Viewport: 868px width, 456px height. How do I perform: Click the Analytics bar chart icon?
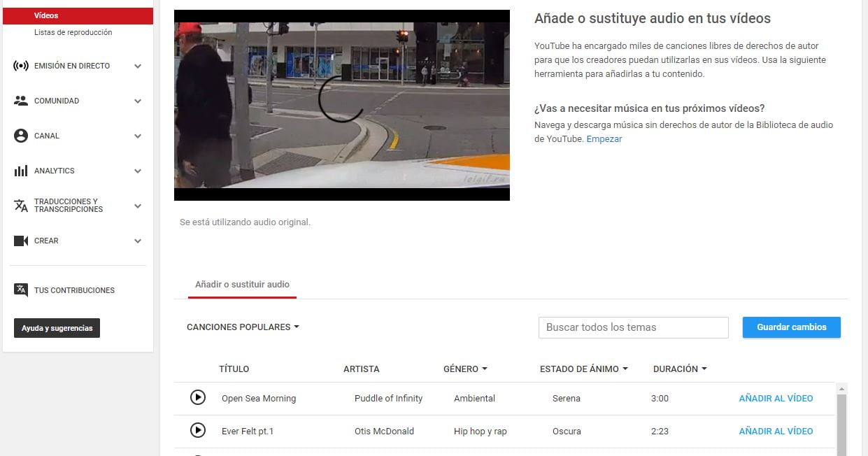tap(21, 171)
